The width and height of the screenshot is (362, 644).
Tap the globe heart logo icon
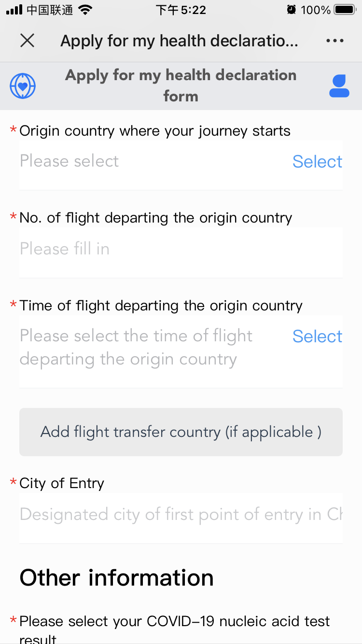click(23, 86)
